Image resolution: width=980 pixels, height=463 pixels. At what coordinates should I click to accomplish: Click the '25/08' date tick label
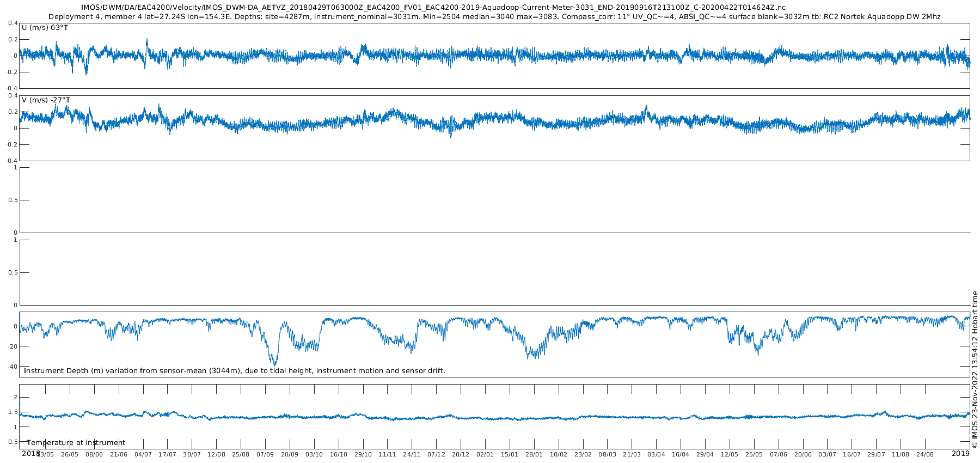(x=241, y=454)
